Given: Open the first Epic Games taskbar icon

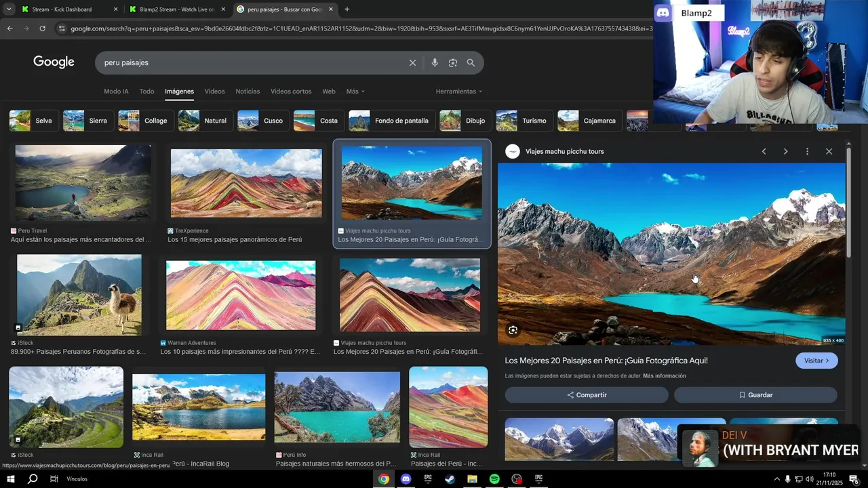Looking at the screenshot, I should tap(428, 479).
